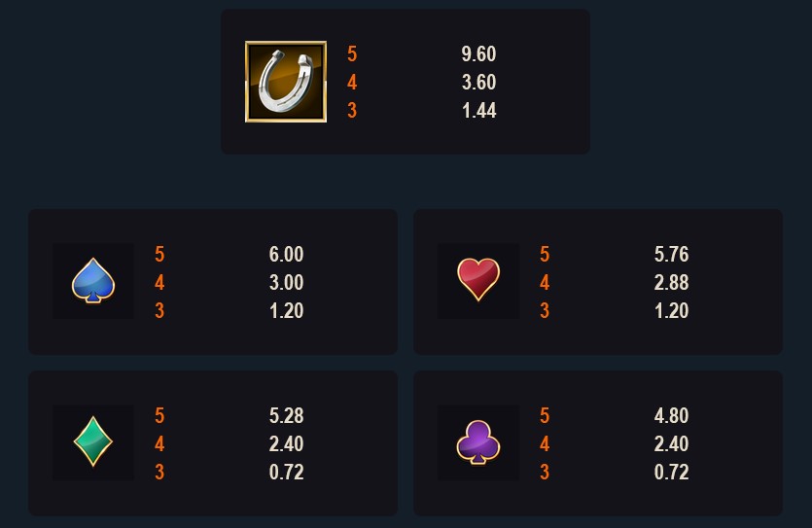812x528 pixels.
Task: Click the blue spade symbol icon
Action: [93, 281]
